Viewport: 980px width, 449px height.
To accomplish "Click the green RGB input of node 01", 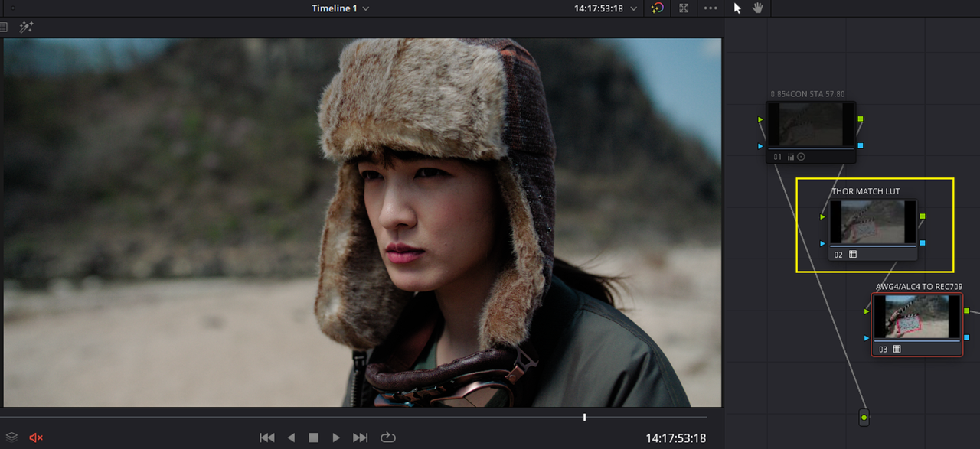I will coord(760,119).
